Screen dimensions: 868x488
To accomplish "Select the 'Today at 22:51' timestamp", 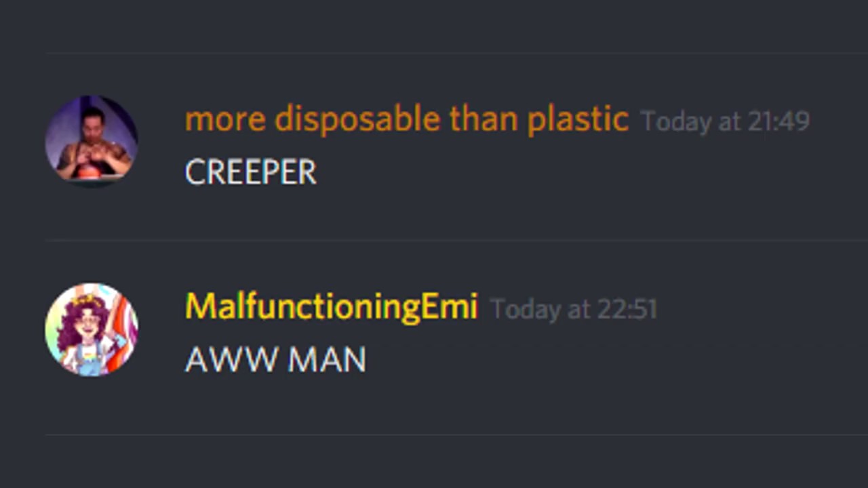I will (x=574, y=310).
